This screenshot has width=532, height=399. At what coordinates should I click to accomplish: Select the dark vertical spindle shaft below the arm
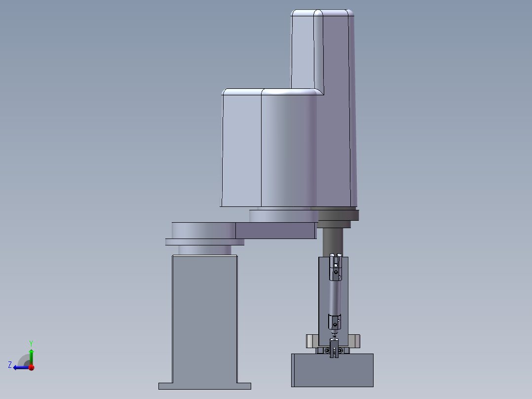point(333,242)
